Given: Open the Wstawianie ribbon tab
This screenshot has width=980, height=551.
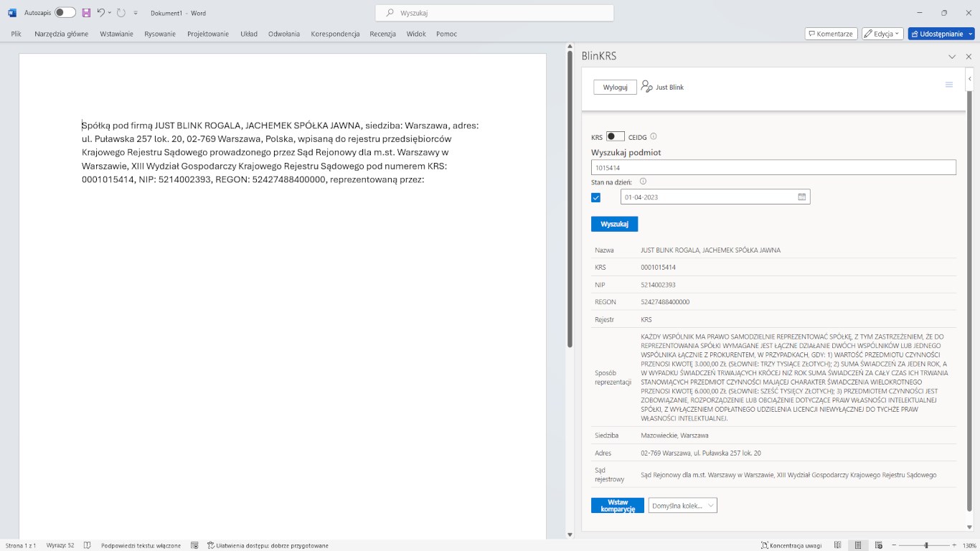Looking at the screenshot, I should point(117,34).
